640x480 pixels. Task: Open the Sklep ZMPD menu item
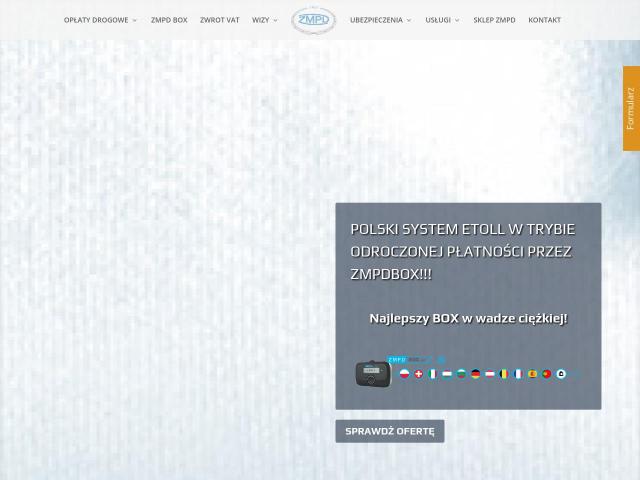pyautogui.click(x=494, y=20)
